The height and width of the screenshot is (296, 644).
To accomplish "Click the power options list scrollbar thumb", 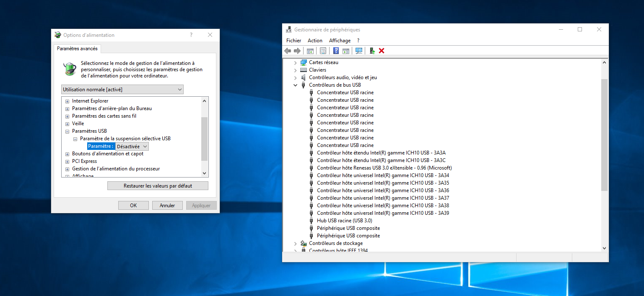I will click(x=205, y=139).
